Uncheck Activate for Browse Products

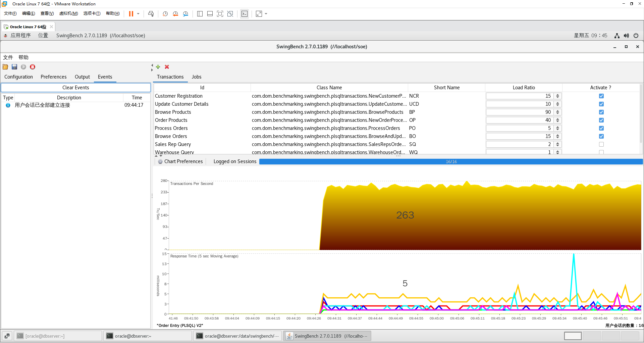coord(601,112)
